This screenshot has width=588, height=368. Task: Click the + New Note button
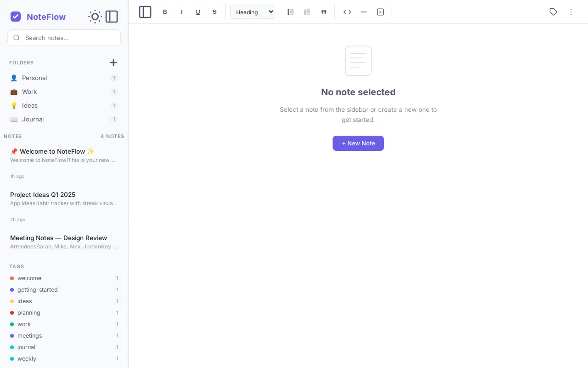[358, 143]
